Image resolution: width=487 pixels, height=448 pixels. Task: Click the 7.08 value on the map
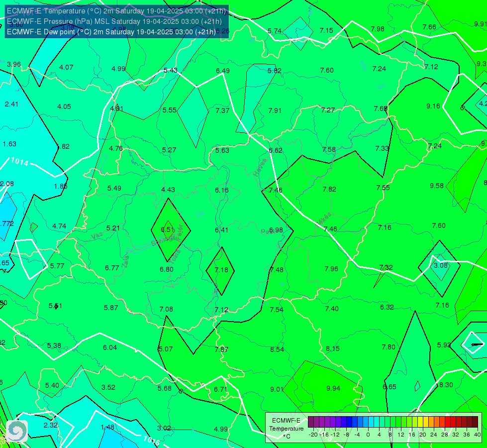[166, 309]
